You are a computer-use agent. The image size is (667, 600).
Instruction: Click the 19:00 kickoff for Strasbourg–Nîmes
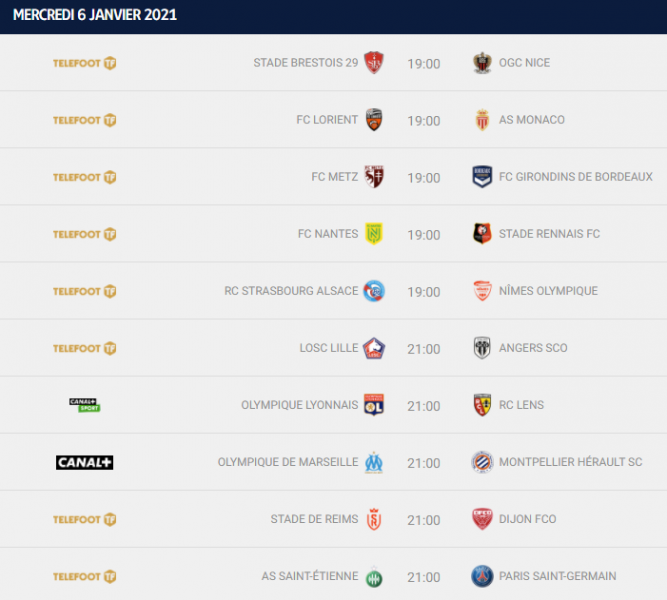tap(423, 292)
